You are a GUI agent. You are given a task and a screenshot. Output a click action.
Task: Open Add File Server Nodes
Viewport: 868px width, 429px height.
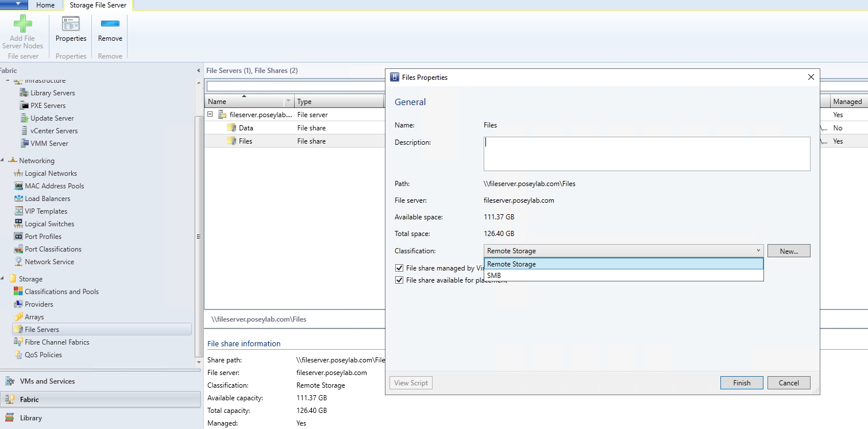tap(23, 32)
